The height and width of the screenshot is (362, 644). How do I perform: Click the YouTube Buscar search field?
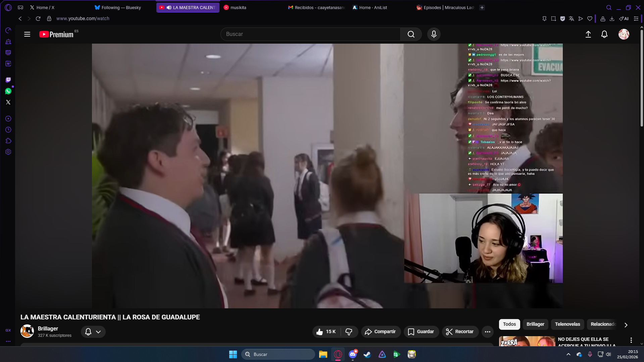(310, 34)
